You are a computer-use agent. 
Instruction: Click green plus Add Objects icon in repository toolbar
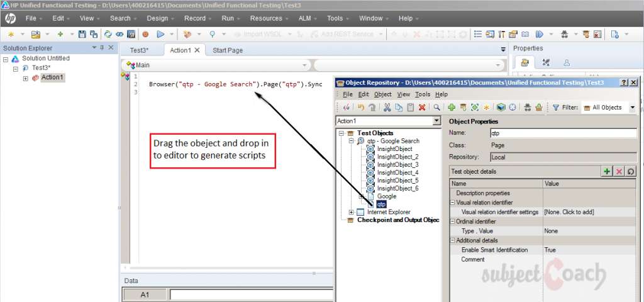click(452, 107)
